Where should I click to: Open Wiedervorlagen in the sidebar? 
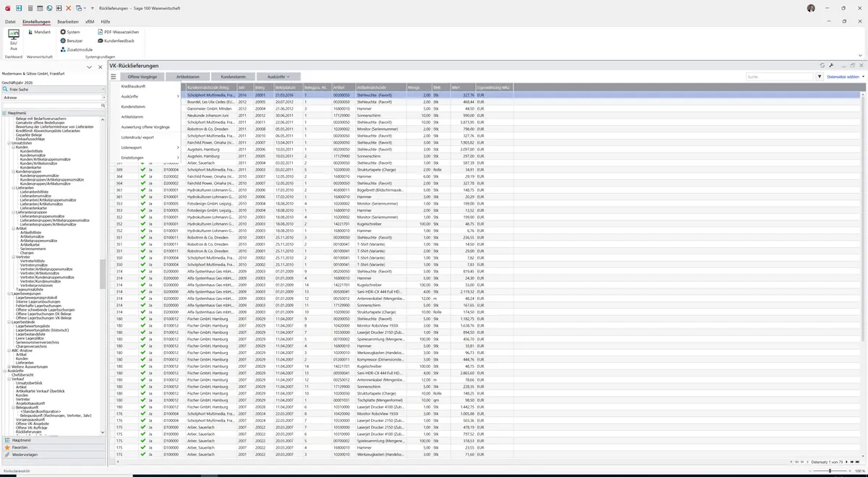point(54,455)
